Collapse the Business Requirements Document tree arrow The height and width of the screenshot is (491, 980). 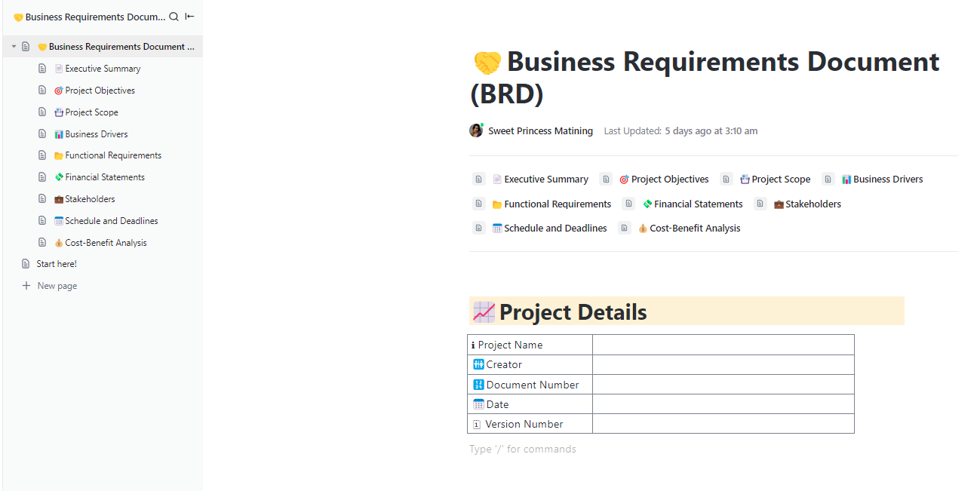point(14,47)
